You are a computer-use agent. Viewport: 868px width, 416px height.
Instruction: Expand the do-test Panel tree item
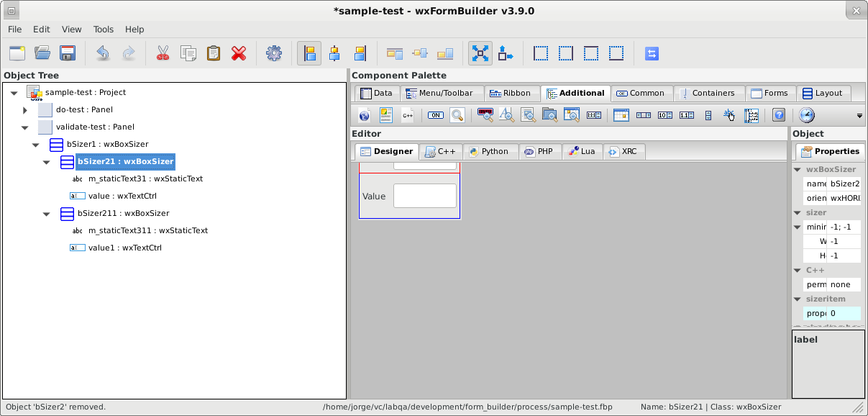pyautogui.click(x=25, y=109)
